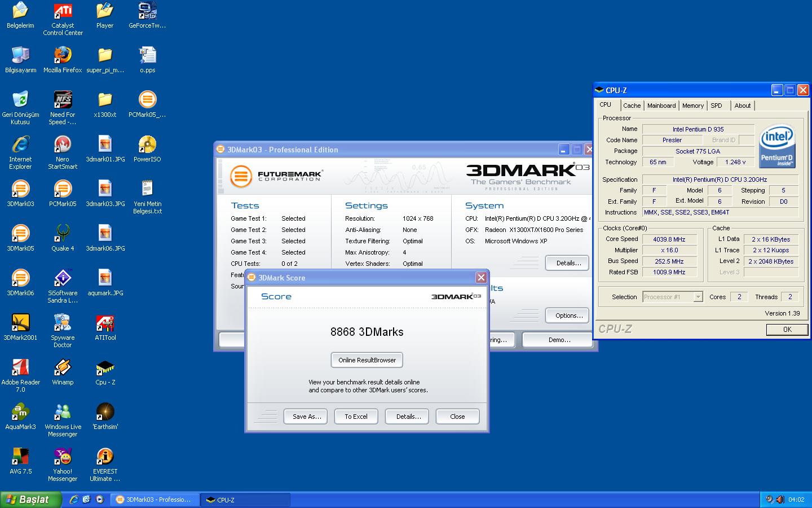Click Demo... button in 3DMark03
Viewport: 812px width, 508px height.
point(558,340)
